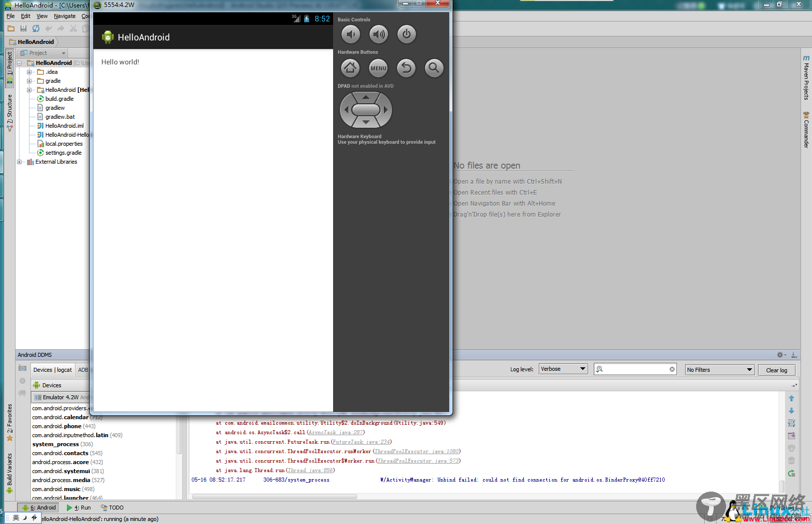
Task: Toggle the 4: Run tool window
Action: click(79, 508)
